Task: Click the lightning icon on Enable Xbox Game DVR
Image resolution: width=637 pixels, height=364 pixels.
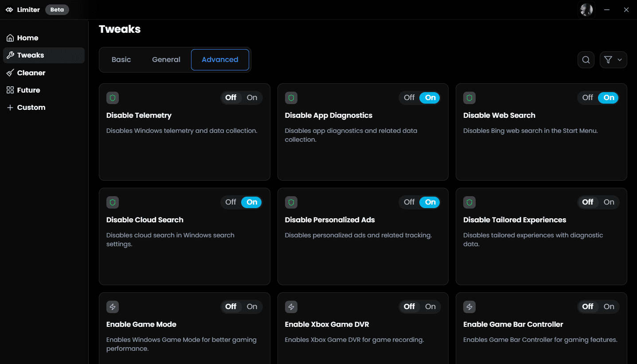Action: 291,307
